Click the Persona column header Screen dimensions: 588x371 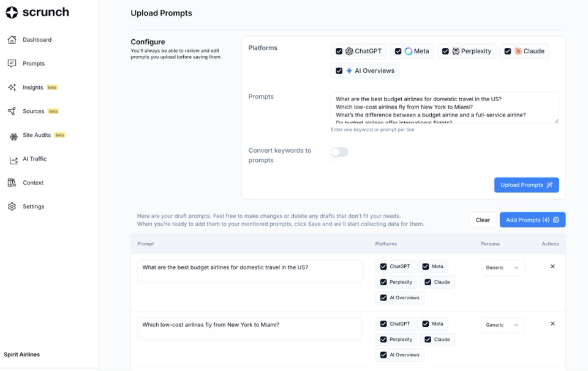[490, 243]
